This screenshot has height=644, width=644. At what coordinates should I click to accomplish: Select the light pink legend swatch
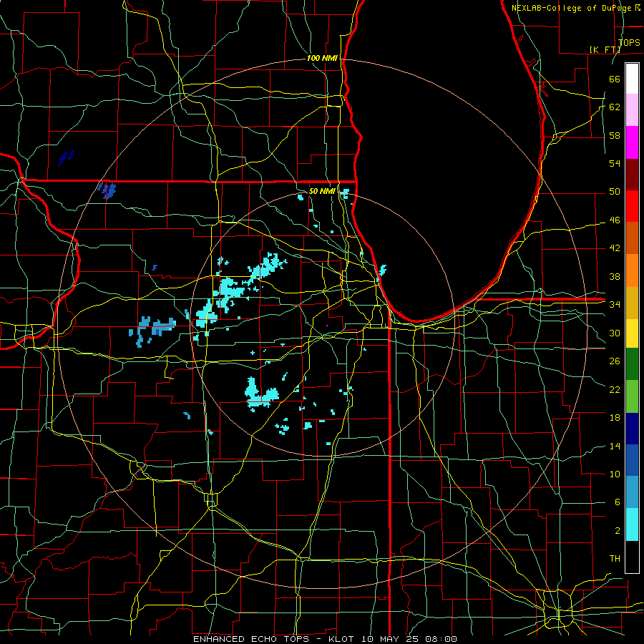[x=632, y=110]
